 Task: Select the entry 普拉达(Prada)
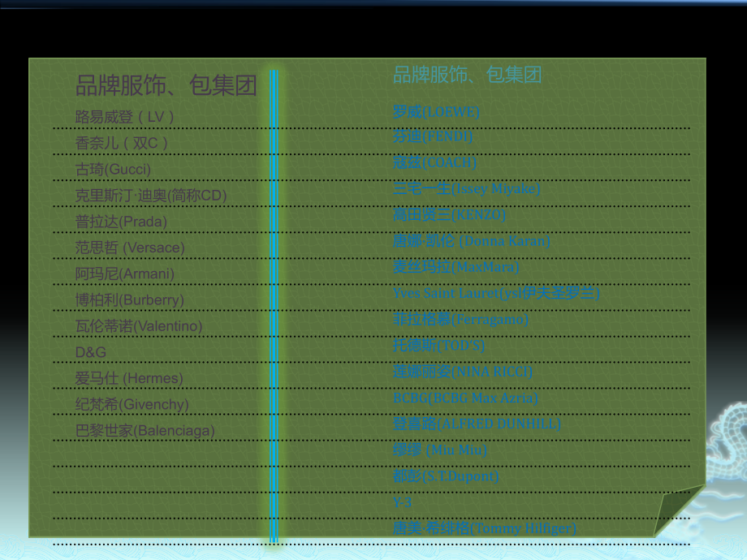[121, 222]
